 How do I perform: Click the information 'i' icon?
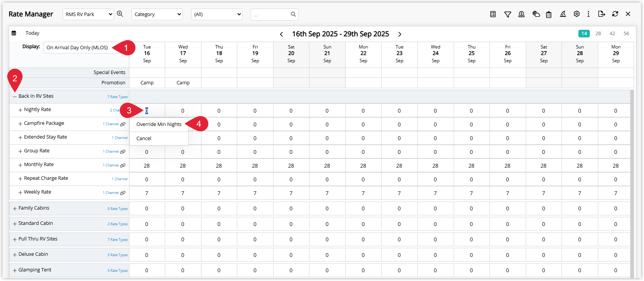tap(588, 14)
